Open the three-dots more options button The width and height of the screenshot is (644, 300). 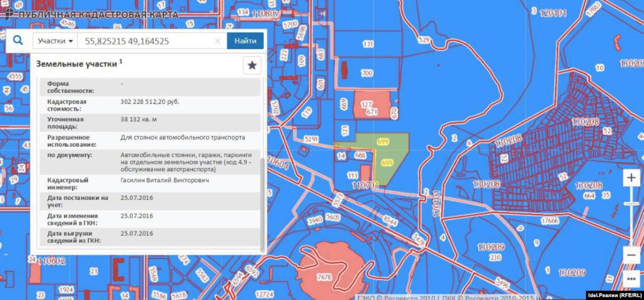(631, 278)
